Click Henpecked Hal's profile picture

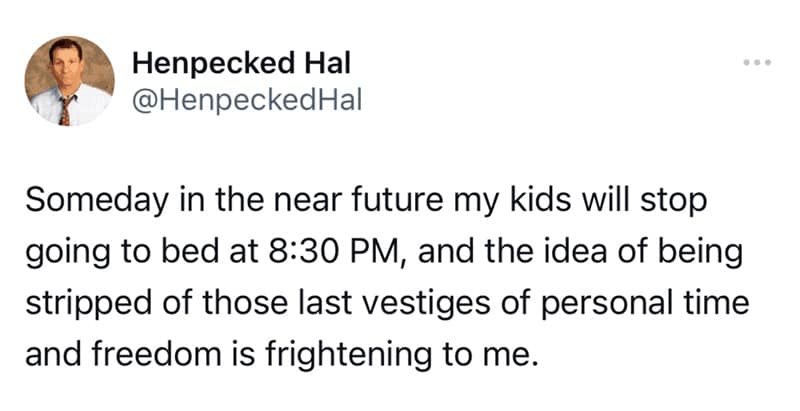point(70,81)
